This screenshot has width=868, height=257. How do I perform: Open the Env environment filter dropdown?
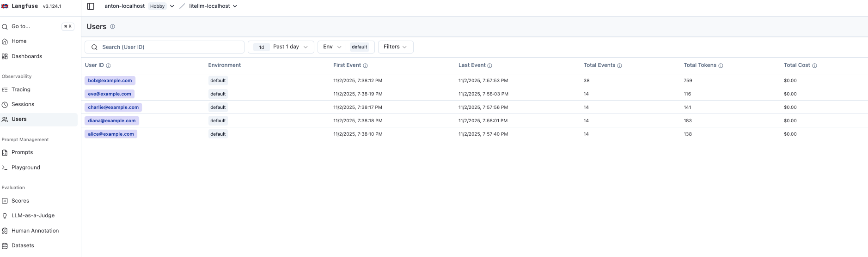point(346,47)
